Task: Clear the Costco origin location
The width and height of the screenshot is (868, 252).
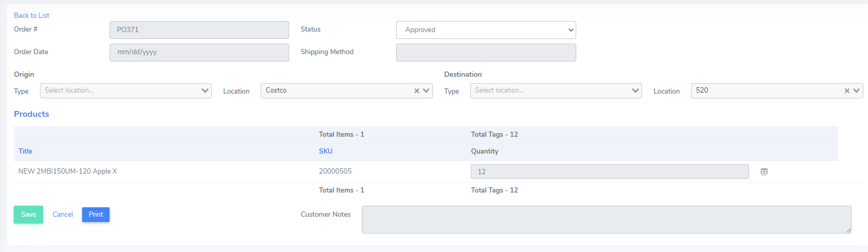Action: (x=417, y=90)
